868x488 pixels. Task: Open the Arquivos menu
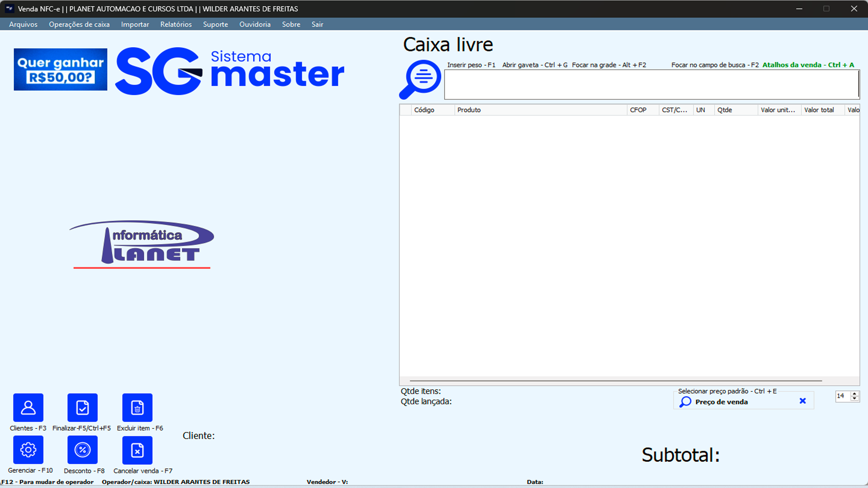(23, 24)
